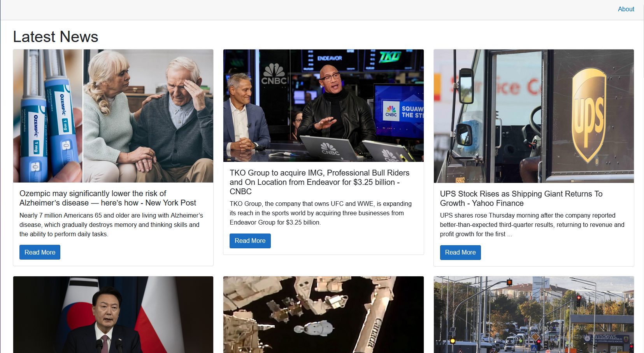Image resolution: width=644 pixels, height=353 pixels.
Task: Select the photo of man at podium with flags
Action: click(x=113, y=314)
